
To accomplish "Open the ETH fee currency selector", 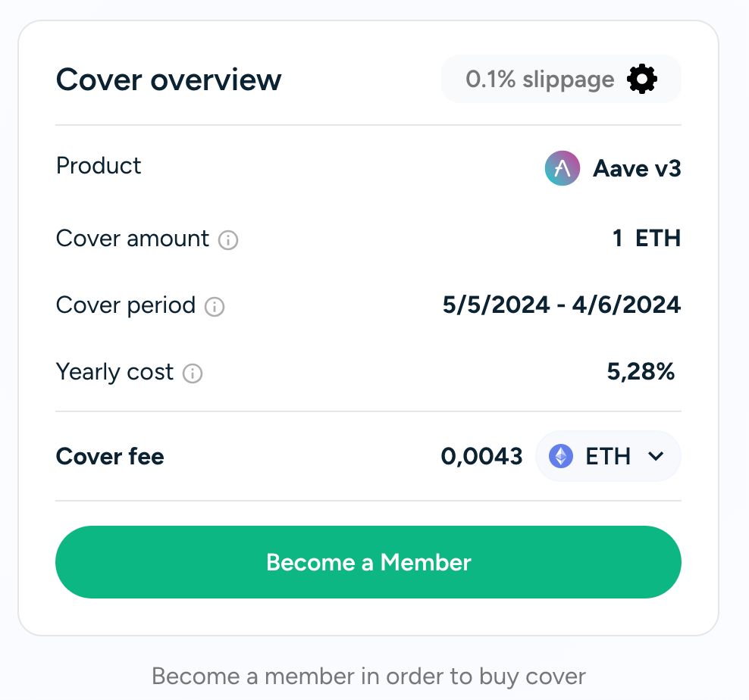I will 608,456.
